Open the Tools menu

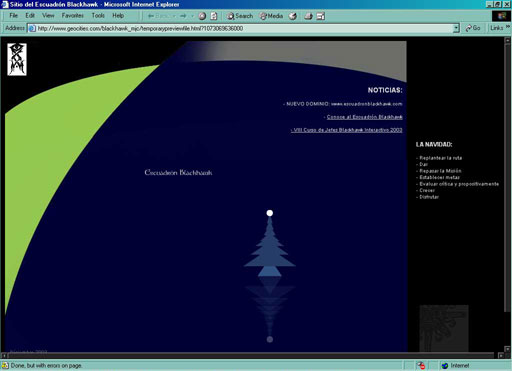pos(98,15)
